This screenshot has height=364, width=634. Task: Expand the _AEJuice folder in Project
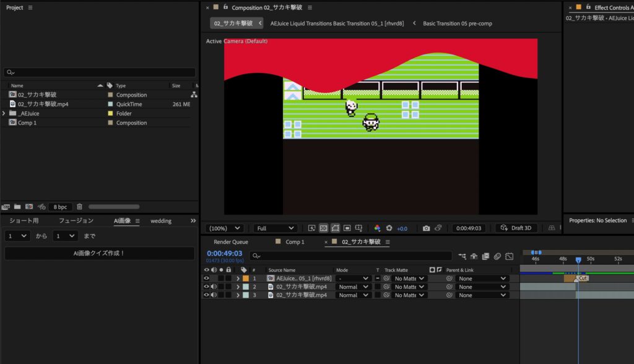click(4, 113)
